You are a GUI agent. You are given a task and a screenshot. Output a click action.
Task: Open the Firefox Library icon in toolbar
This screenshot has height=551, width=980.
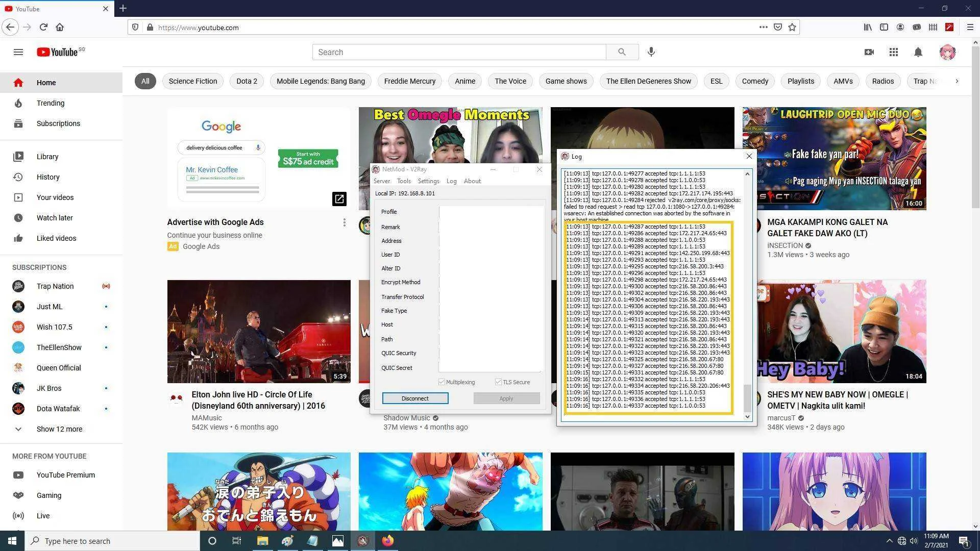tap(868, 27)
